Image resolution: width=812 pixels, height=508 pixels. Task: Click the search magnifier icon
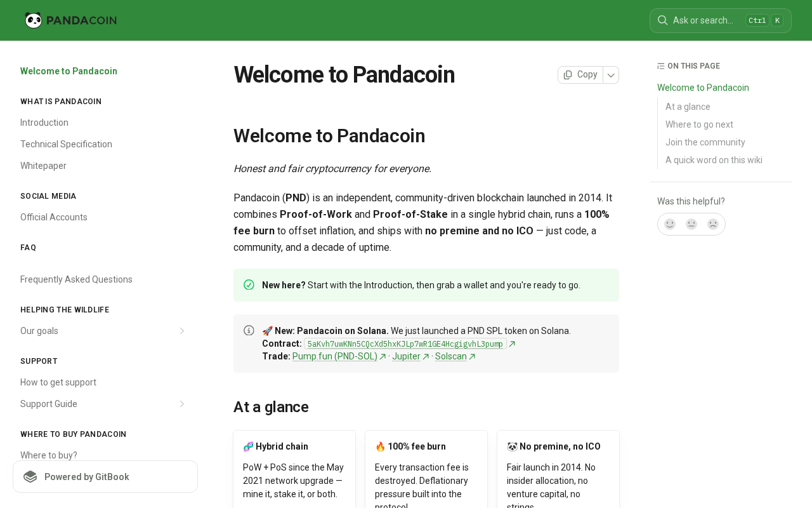pyautogui.click(x=662, y=20)
